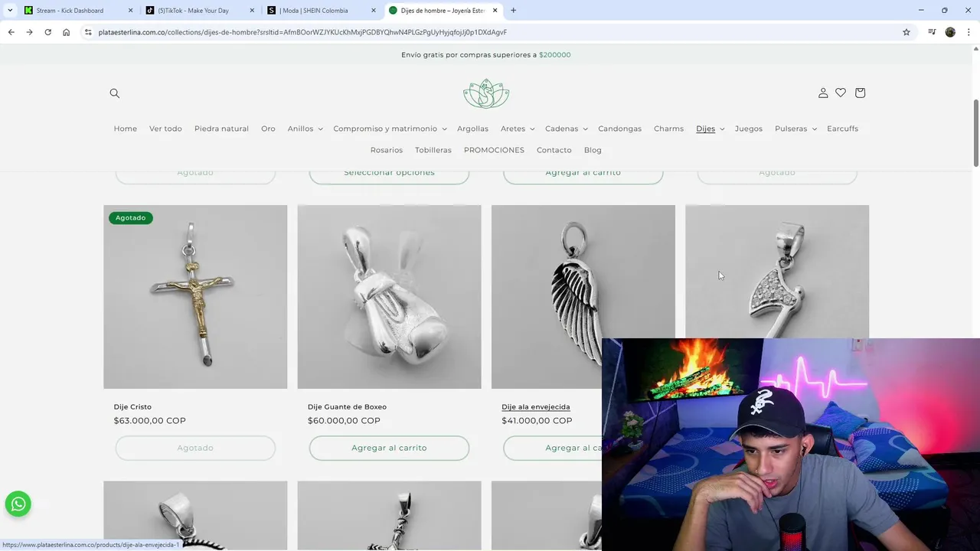Click Agregar al carrito under Dije ala envejecida
The image size is (980, 551).
pyautogui.click(x=553, y=448)
